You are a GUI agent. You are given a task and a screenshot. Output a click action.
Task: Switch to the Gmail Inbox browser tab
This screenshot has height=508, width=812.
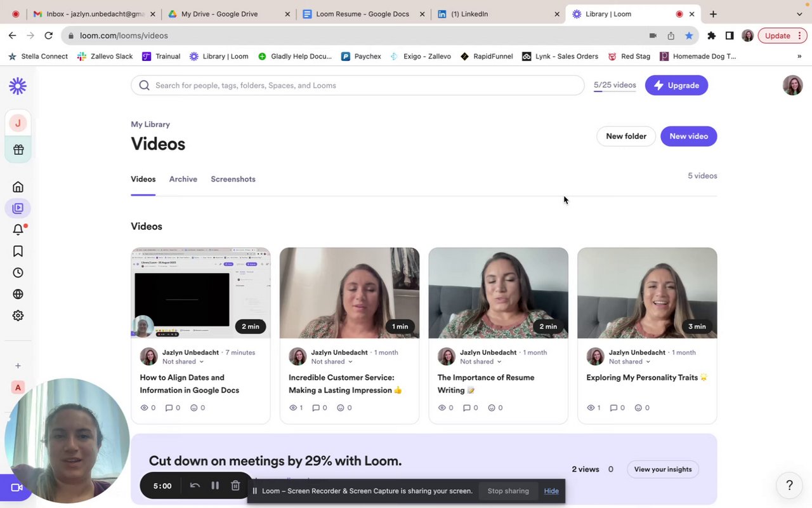[x=94, y=14]
